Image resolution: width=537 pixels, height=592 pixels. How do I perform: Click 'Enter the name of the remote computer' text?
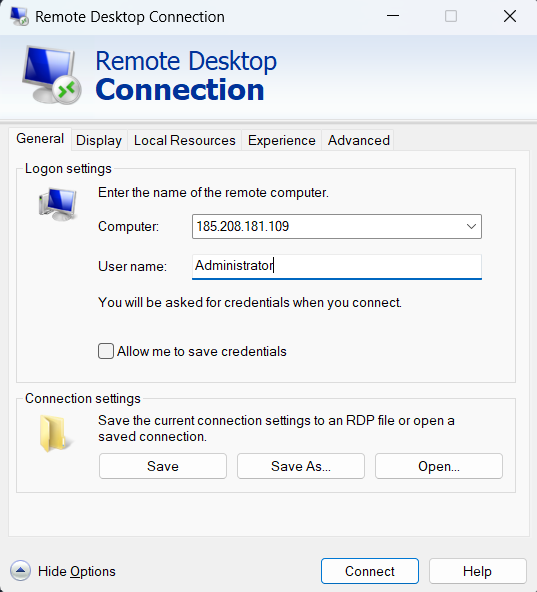click(213, 193)
